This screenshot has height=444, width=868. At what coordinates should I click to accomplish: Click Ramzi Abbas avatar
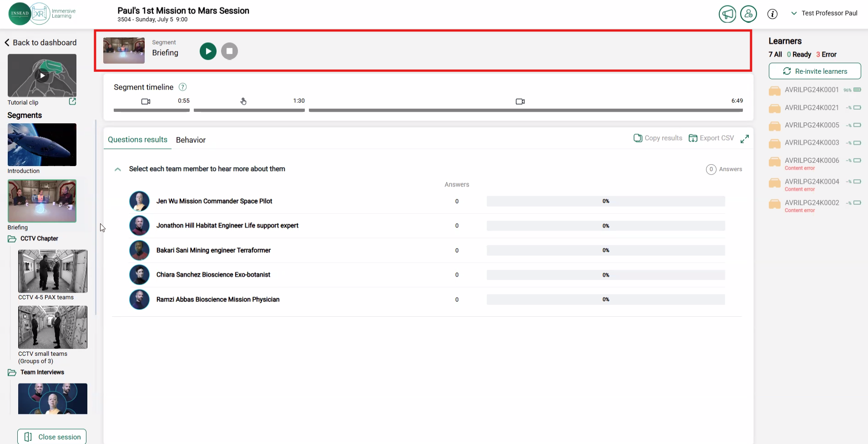[139, 299]
